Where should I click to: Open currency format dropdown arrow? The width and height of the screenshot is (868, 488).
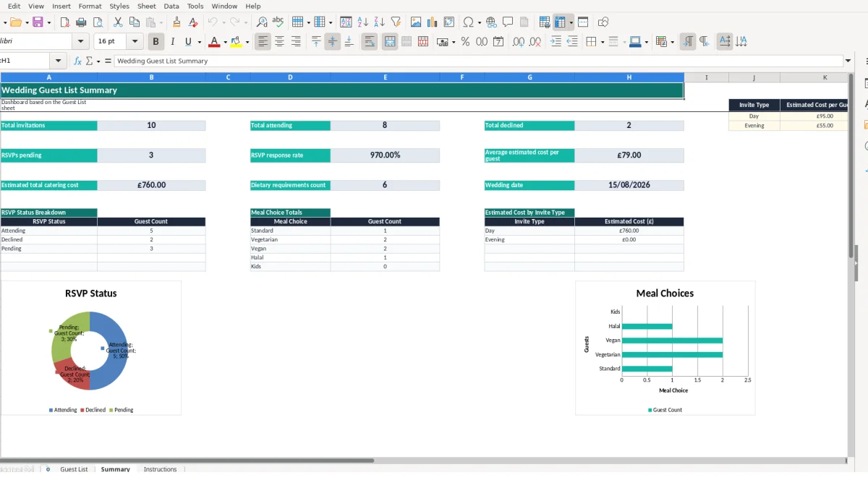pos(454,42)
